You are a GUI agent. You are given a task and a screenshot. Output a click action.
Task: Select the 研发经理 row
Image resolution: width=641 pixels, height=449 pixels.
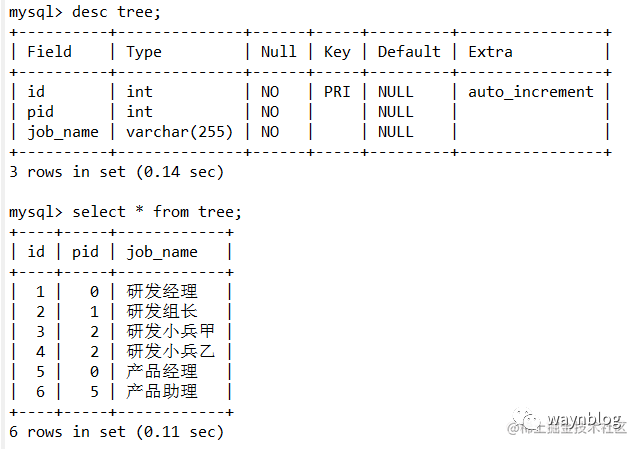coord(121,292)
